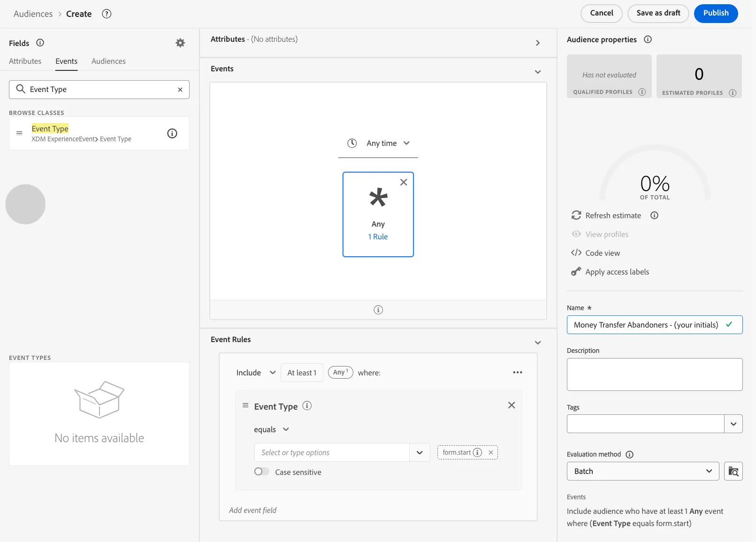Open the Select or type options dropdown

[420, 452]
